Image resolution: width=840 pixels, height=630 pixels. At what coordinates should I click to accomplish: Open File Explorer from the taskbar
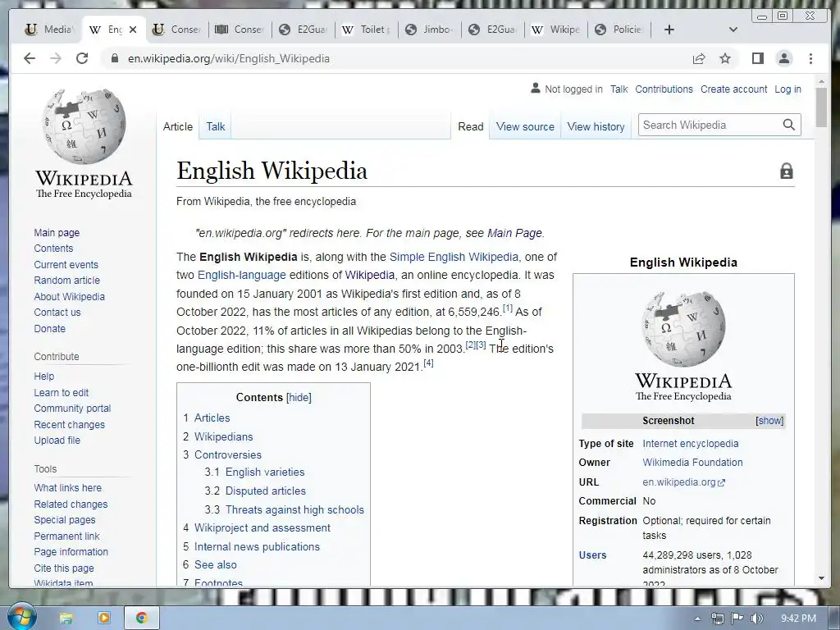[66, 619]
